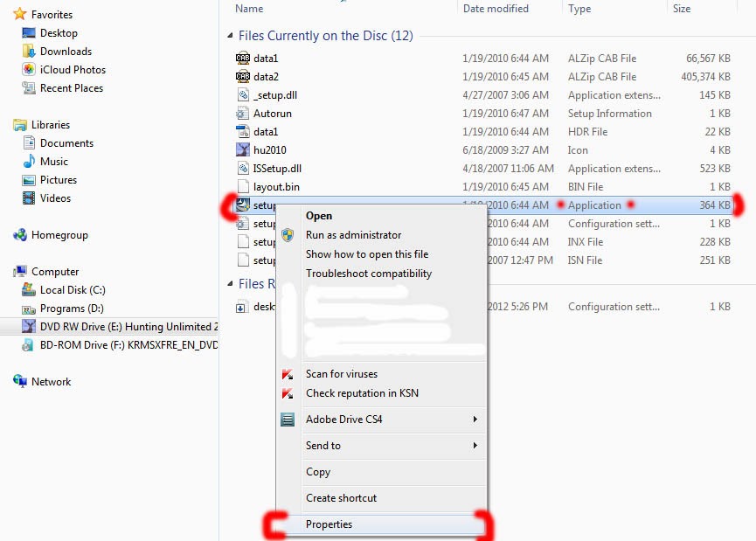This screenshot has height=541, width=756.
Task: Click the Check reputation in KSN icon
Action: pos(287,393)
